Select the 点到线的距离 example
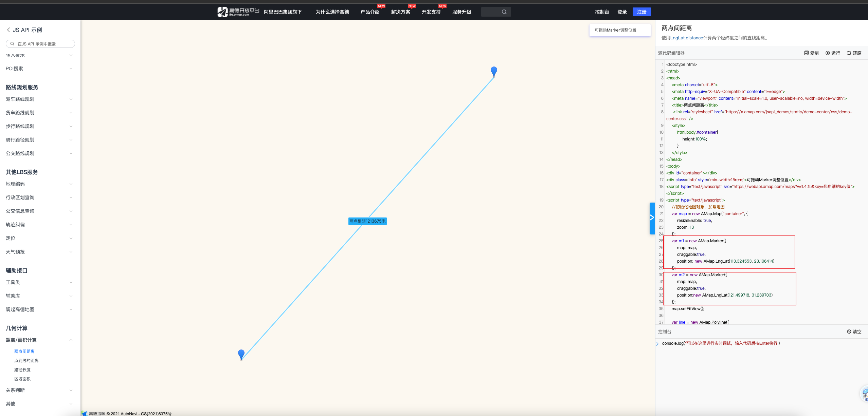Viewport: 868px width, 416px height. tap(26, 360)
